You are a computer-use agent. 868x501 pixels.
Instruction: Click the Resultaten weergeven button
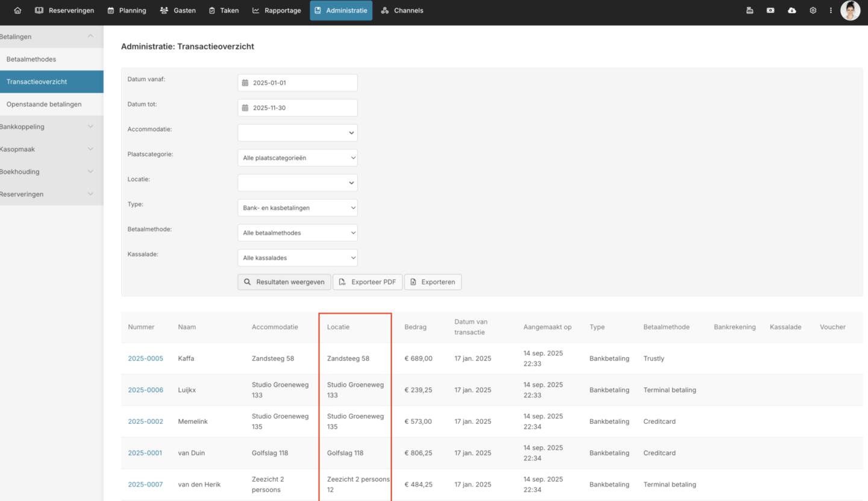(x=284, y=282)
